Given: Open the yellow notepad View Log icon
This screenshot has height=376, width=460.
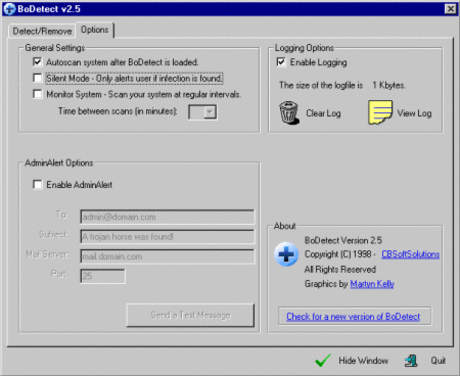Looking at the screenshot, I should 380,113.
